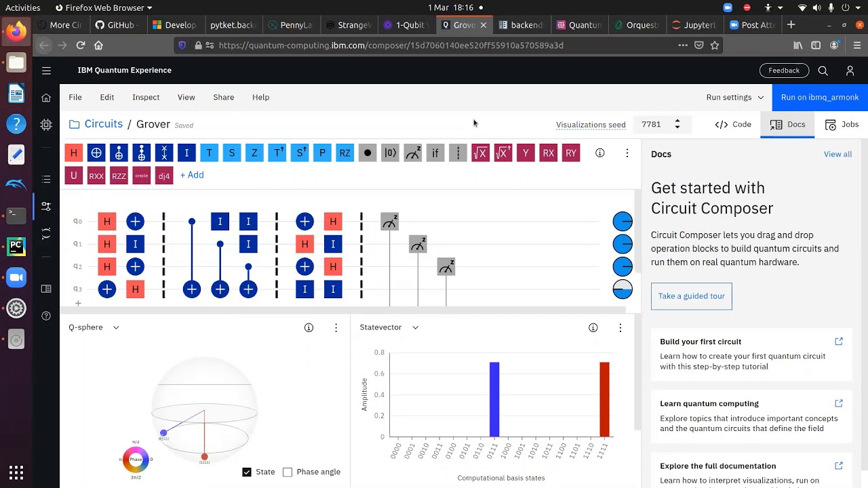Click the red 1111 amplitude bar

[x=604, y=399]
